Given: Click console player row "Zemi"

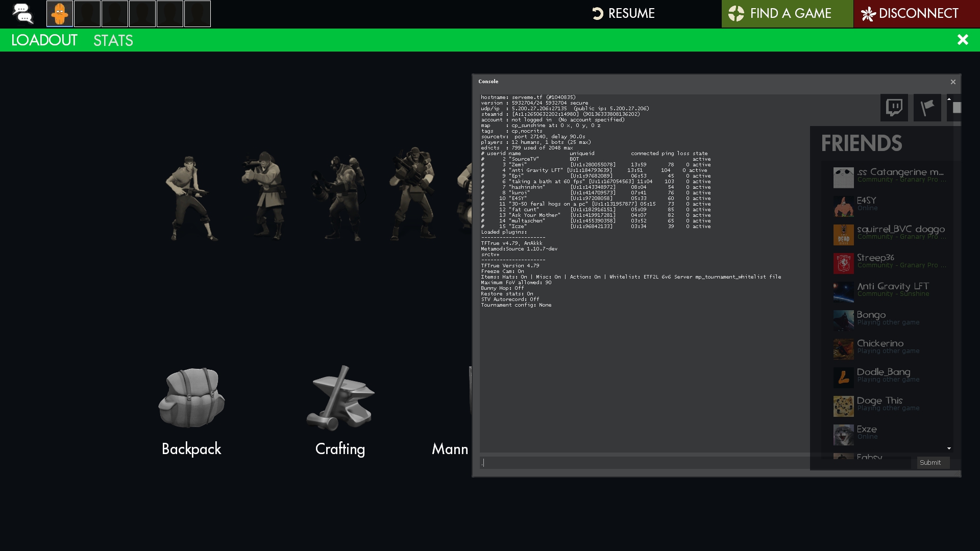Looking at the screenshot, I should pyautogui.click(x=596, y=165).
